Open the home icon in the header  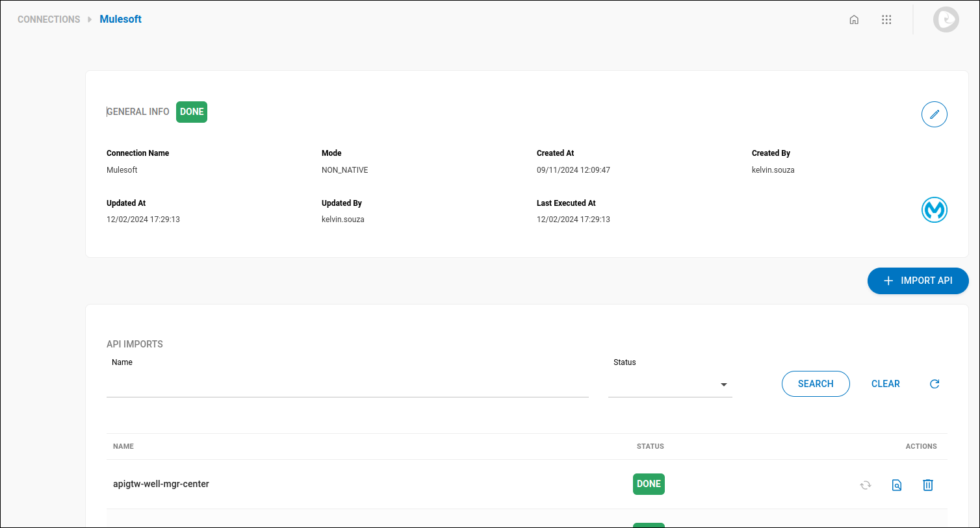click(853, 19)
